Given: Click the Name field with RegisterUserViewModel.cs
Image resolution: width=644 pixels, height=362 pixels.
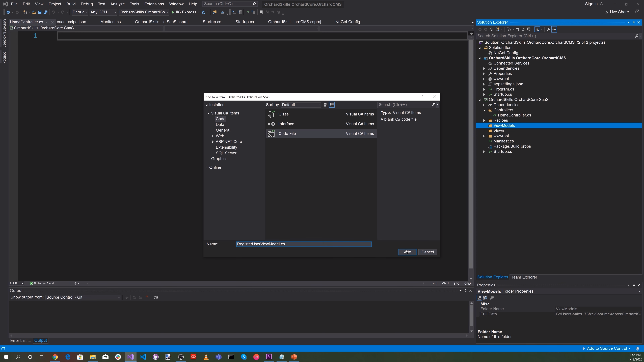Looking at the screenshot, I should point(304,244).
